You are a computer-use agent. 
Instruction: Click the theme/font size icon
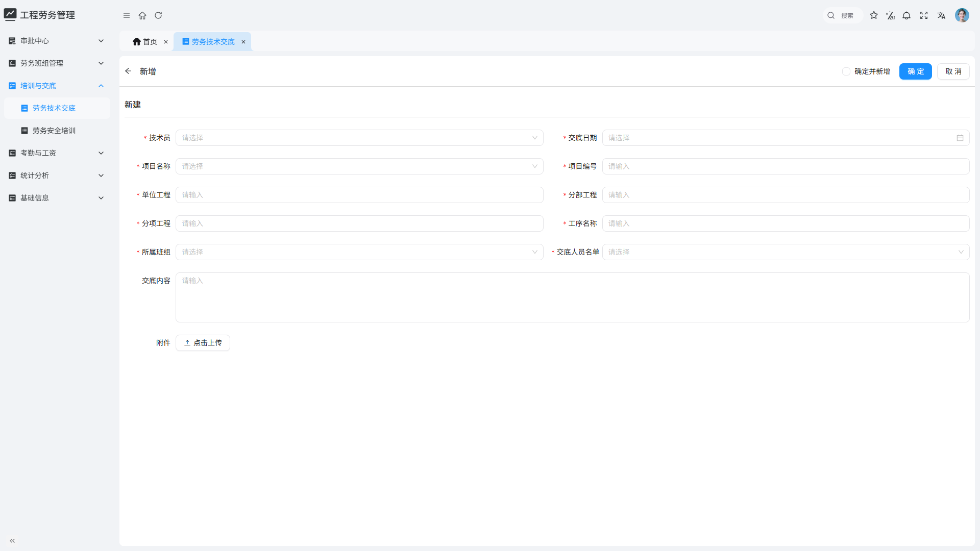point(890,15)
